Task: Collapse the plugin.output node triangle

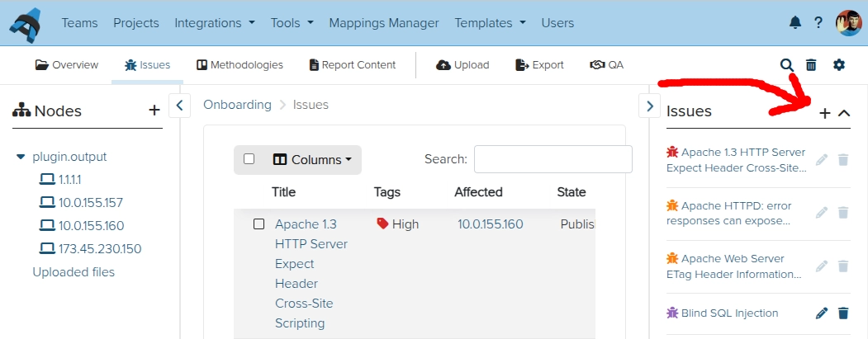Action: (21, 157)
